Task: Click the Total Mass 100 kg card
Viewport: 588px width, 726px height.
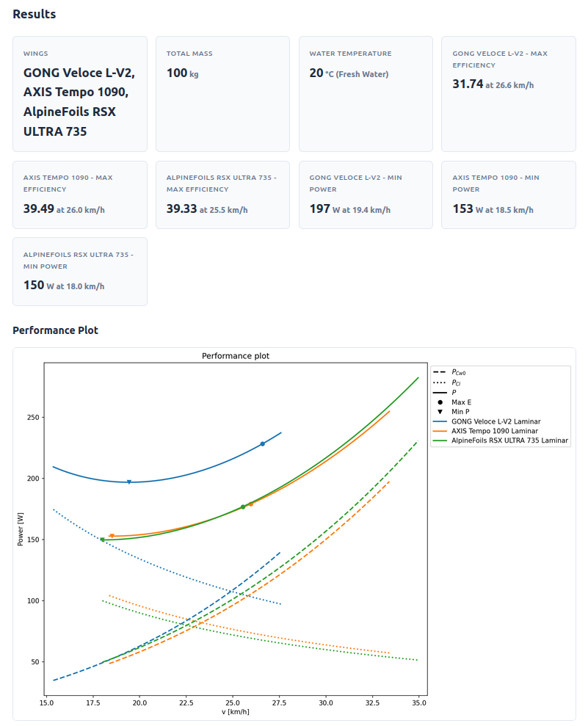Action: coord(222,94)
